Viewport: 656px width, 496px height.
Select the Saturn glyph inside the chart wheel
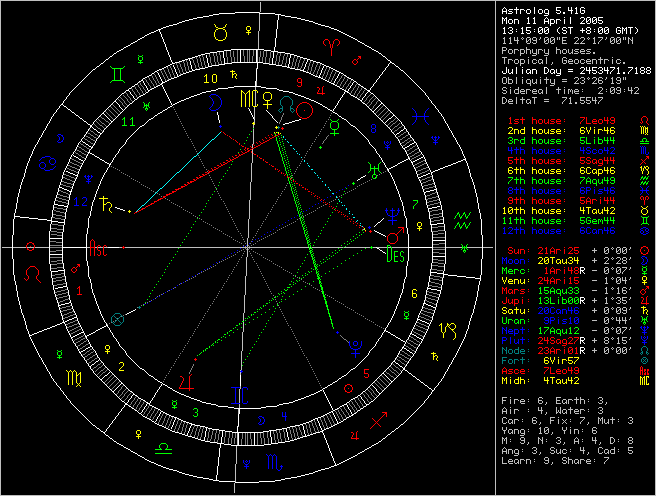pyautogui.click(x=107, y=204)
